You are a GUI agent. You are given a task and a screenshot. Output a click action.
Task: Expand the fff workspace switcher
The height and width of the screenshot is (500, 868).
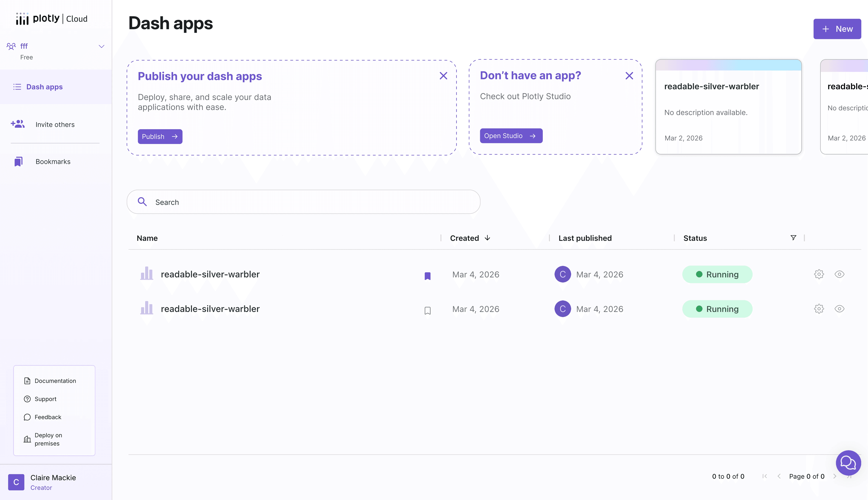coord(101,46)
